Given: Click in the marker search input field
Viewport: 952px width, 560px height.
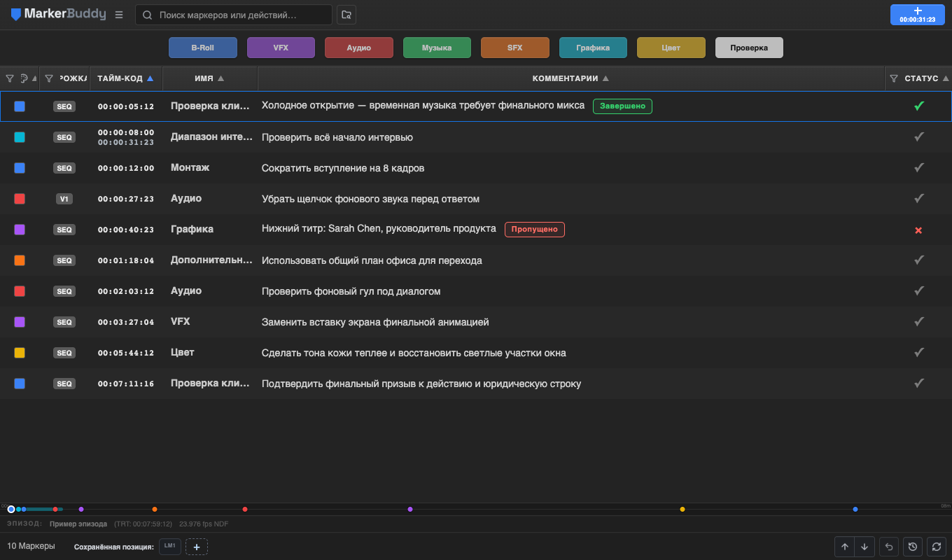Looking at the screenshot, I should pyautogui.click(x=234, y=15).
